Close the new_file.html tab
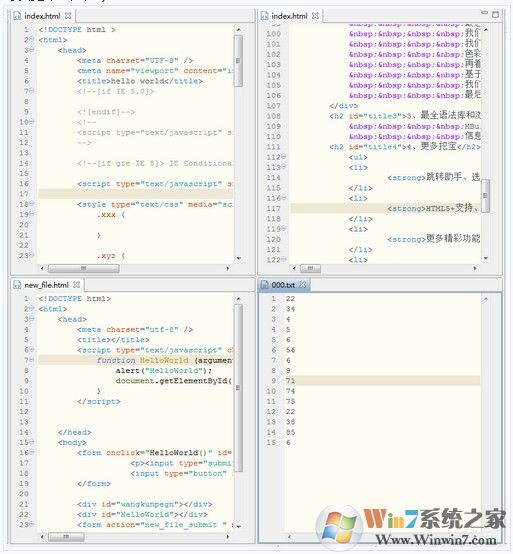The height and width of the screenshot is (554, 513). (x=77, y=285)
